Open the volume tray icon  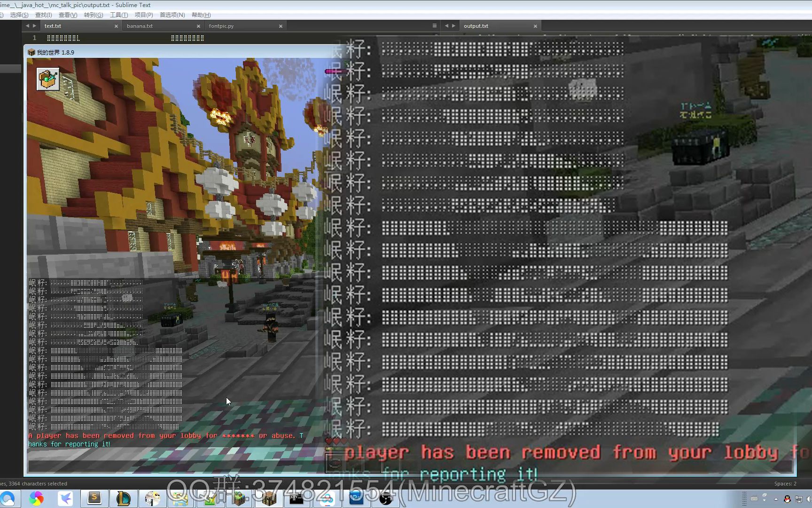[x=809, y=499]
